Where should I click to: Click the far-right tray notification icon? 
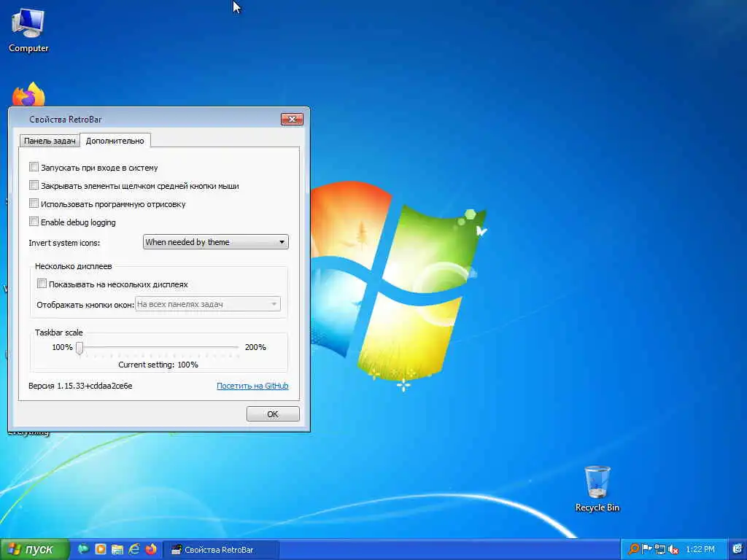coord(738,550)
